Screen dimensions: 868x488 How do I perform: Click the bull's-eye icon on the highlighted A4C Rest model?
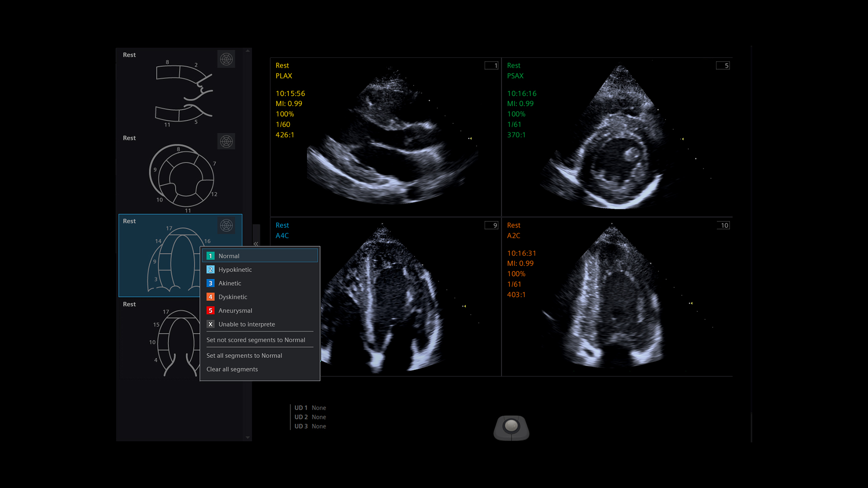(226, 225)
